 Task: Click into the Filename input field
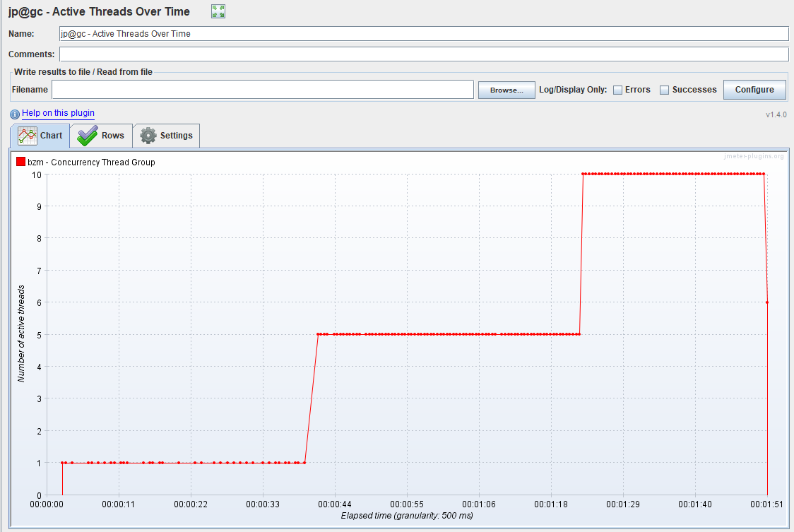[263, 90]
